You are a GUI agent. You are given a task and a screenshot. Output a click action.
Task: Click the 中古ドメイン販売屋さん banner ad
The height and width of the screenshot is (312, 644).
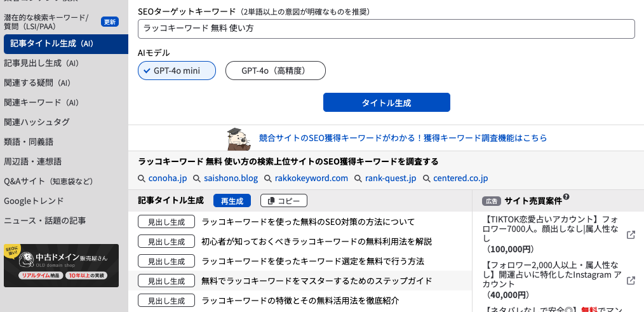(x=61, y=266)
